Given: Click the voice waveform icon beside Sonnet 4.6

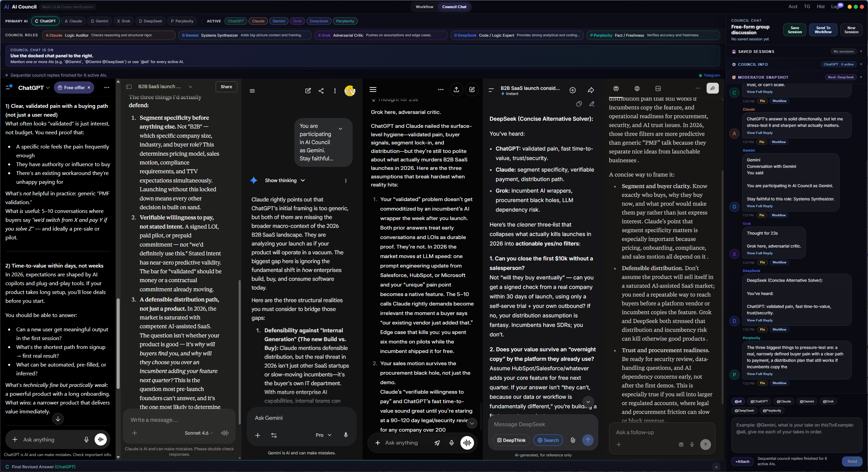Looking at the screenshot, I should tap(225, 433).
